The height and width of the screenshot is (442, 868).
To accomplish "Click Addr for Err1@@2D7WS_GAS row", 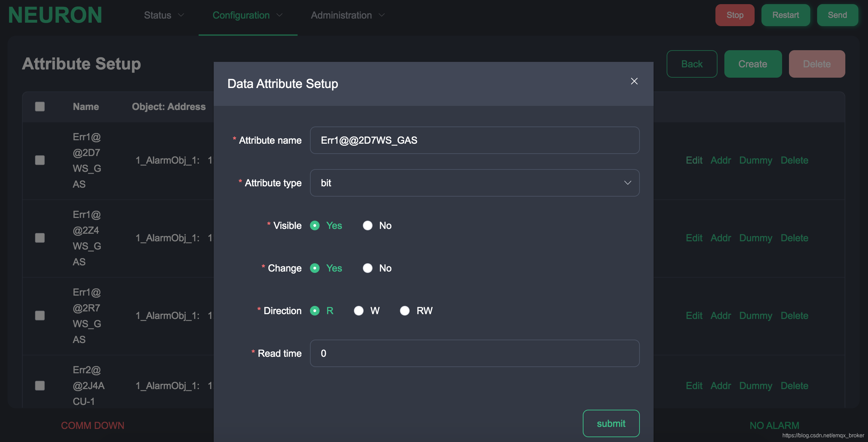I will (x=721, y=160).
